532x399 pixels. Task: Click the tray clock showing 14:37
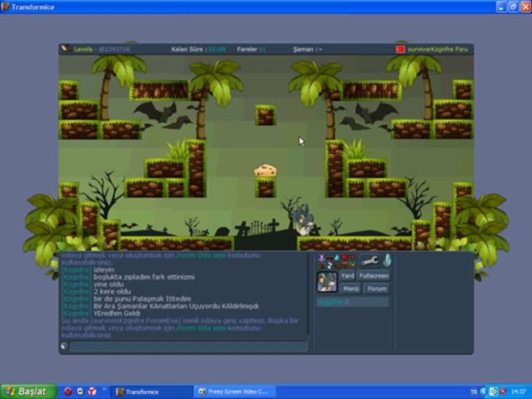point(518,392)
